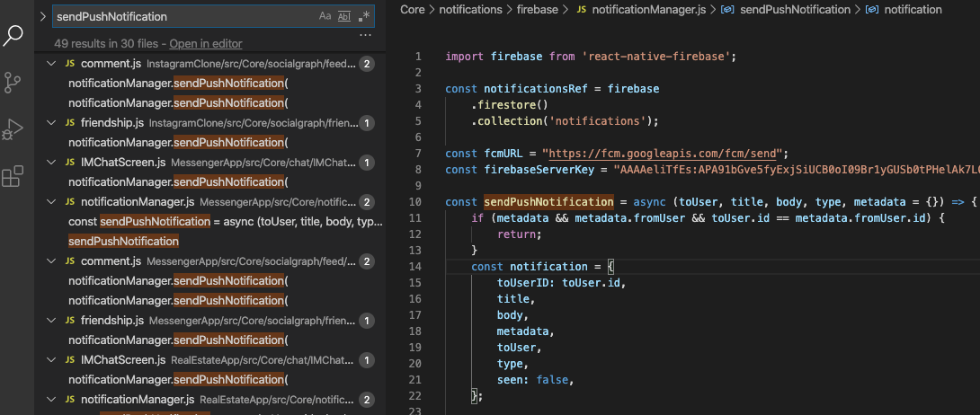This screenshot has height=415, width=980.
Task: Select notificationManager.js in the breadcrumbs
Action: 650,10
